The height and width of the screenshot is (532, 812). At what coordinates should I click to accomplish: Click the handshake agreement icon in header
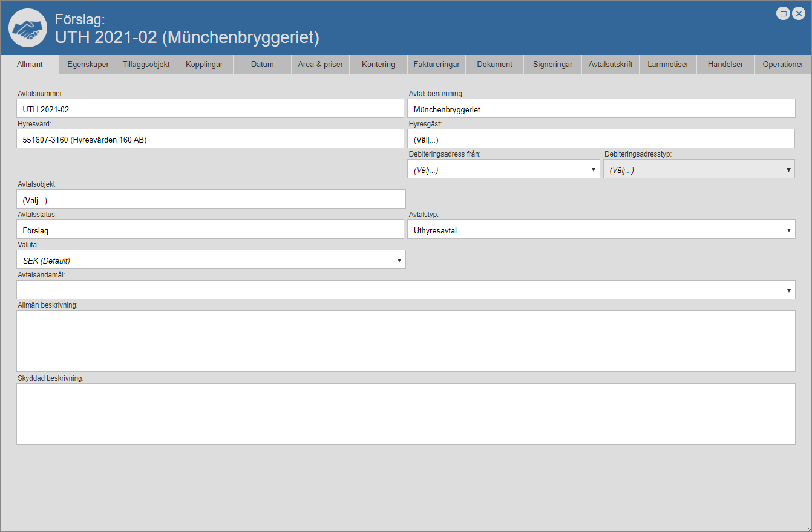tap(28, 28)
